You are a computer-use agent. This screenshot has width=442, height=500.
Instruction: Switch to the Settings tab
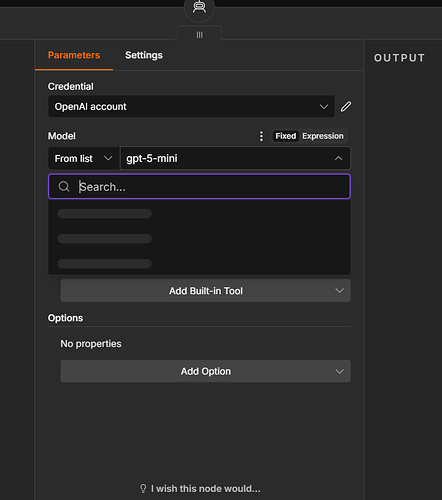[144, 55]
